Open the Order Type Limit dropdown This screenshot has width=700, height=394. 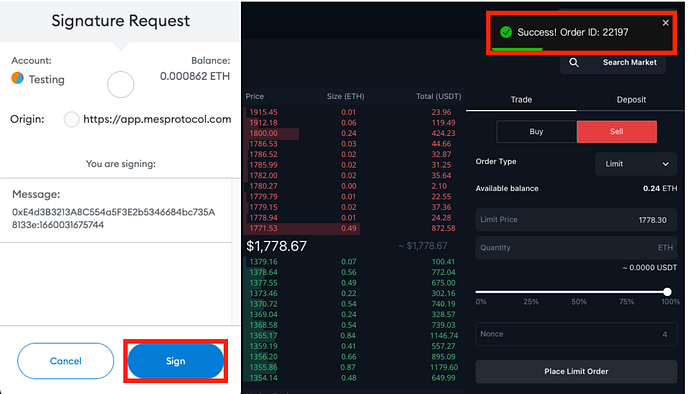(636, 164)
